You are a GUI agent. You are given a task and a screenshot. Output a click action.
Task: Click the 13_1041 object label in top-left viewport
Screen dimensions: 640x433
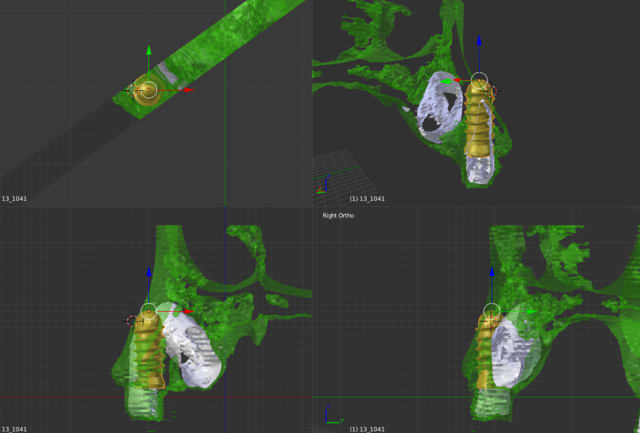pyautogui.click(x=15, y=199)
